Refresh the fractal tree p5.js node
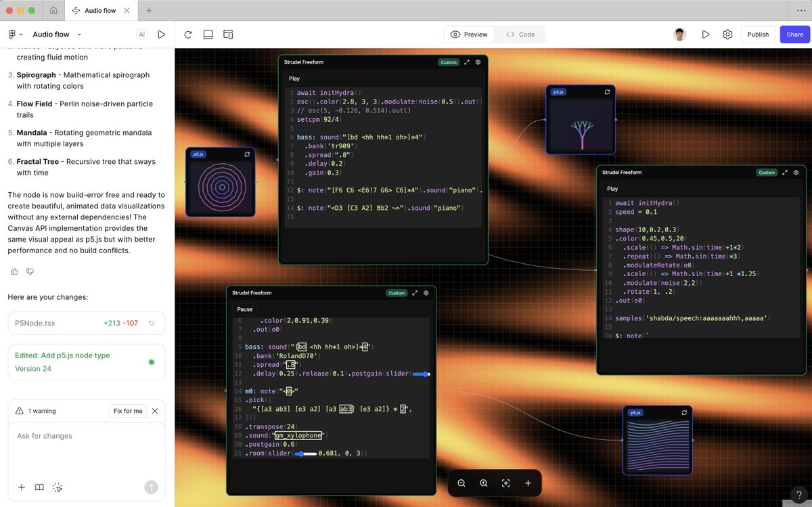 607,92
